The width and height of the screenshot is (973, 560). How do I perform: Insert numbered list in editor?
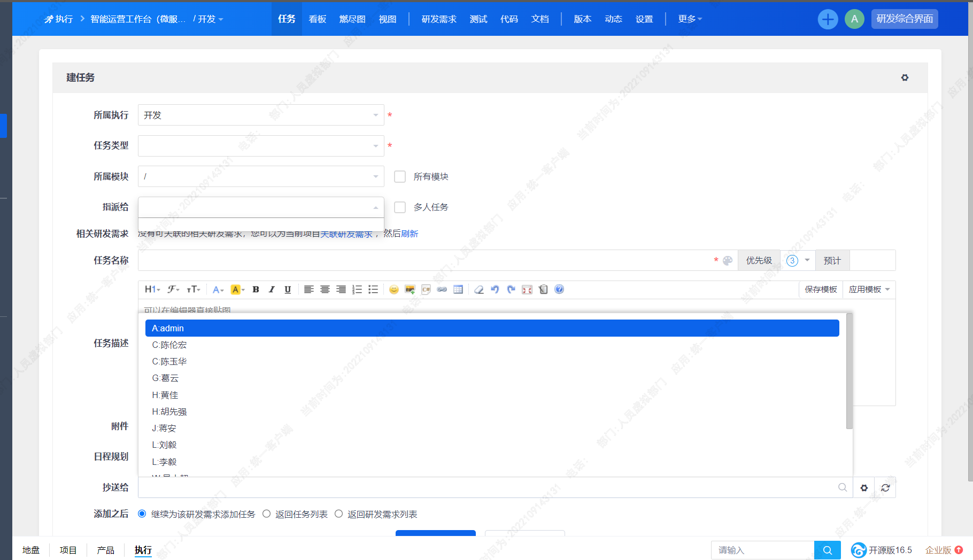pyautogui.click(x=357, y=289)
